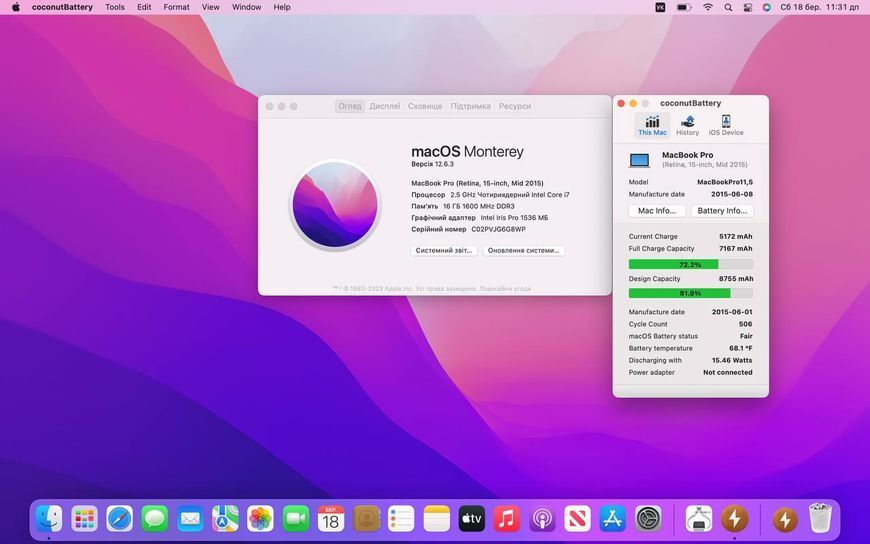Screen dimensions: 870x544
Task: Open the Apple menu
Action: (x=16, y=7)
